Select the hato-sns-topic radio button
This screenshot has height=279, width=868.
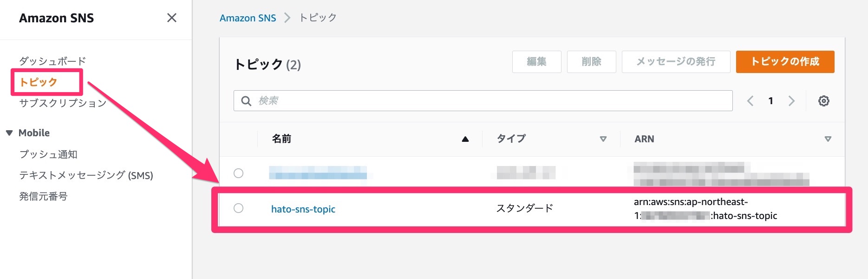[239, 208]
